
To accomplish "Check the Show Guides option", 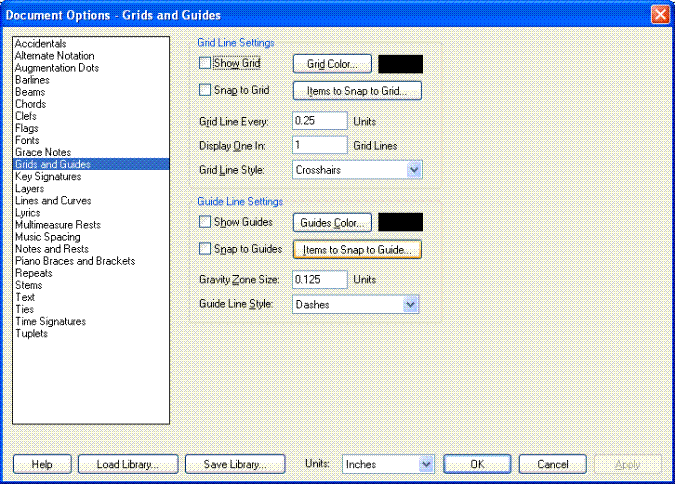I will pos(206,222).
